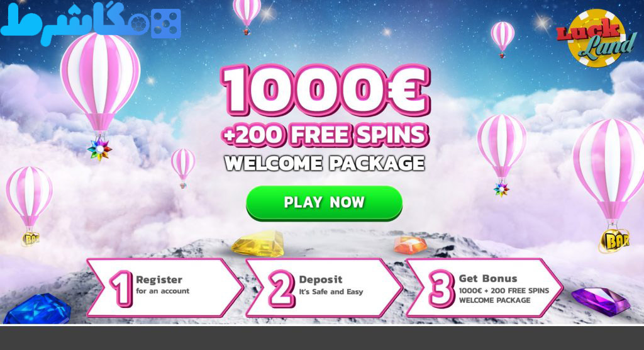Click the small star under right balloon
This screenshot has height=350, width=644.
[x=501, y=189]
